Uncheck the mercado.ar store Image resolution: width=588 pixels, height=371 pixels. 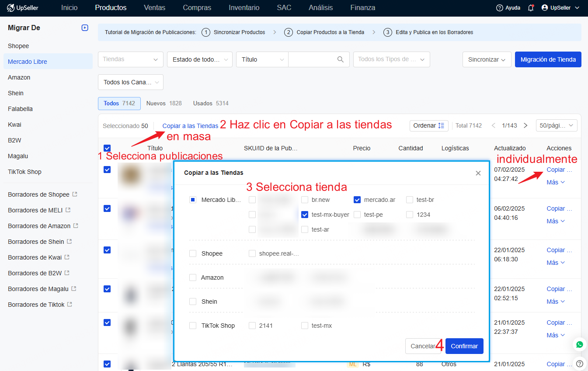(357, 200)
